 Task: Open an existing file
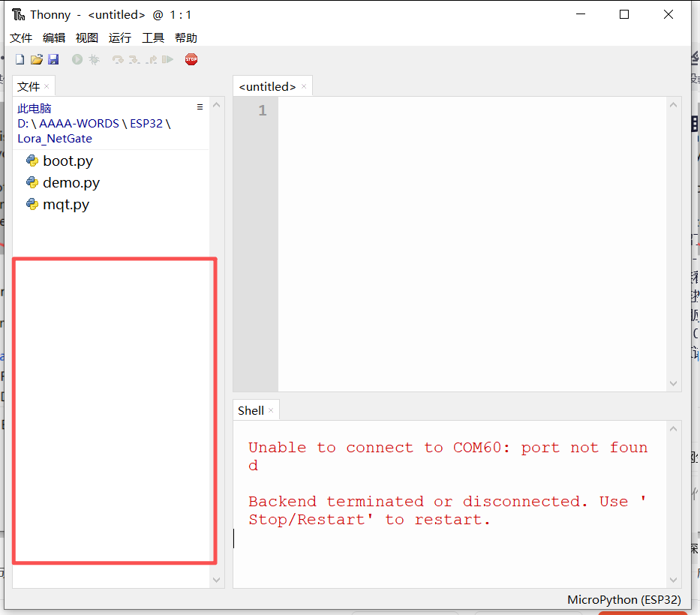click(x=36, y=58)
